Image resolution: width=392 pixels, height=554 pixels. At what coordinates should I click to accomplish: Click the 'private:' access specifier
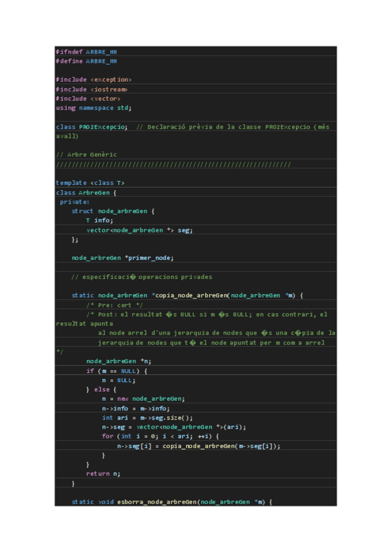click(x=75, y=202)
